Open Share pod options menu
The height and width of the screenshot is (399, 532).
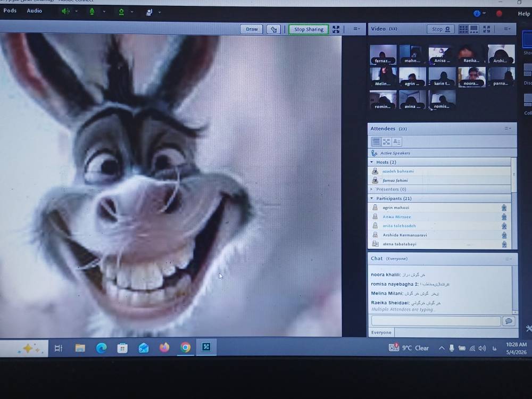(x=356, y=29)
